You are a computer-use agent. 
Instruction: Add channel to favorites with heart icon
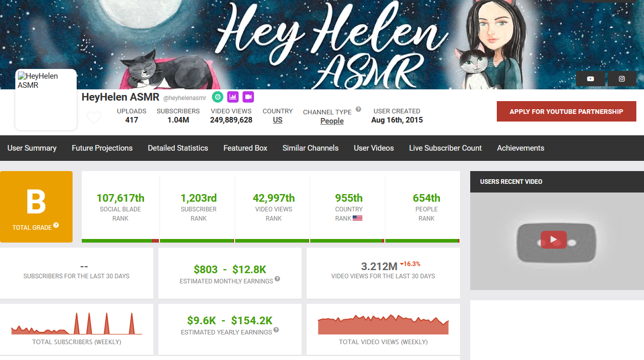(94, 117)
